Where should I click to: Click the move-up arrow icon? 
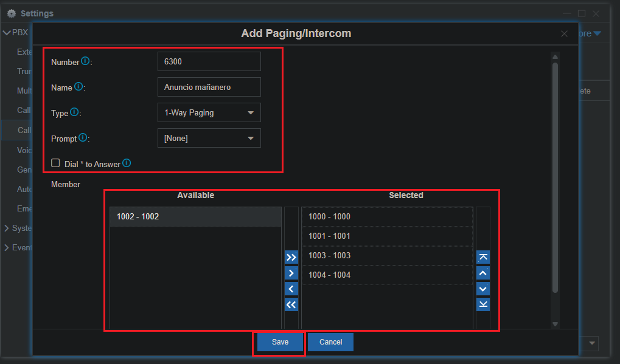pos(483,273)
